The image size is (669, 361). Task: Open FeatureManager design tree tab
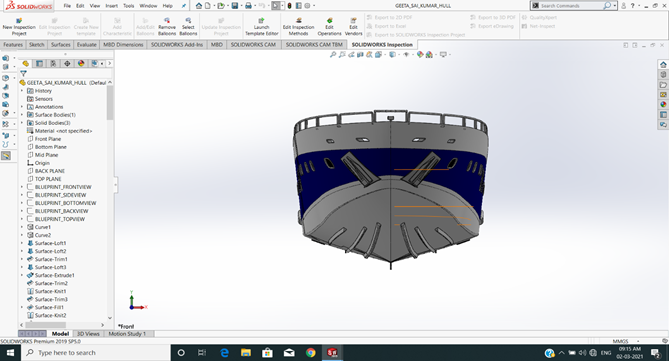point(26,64)
